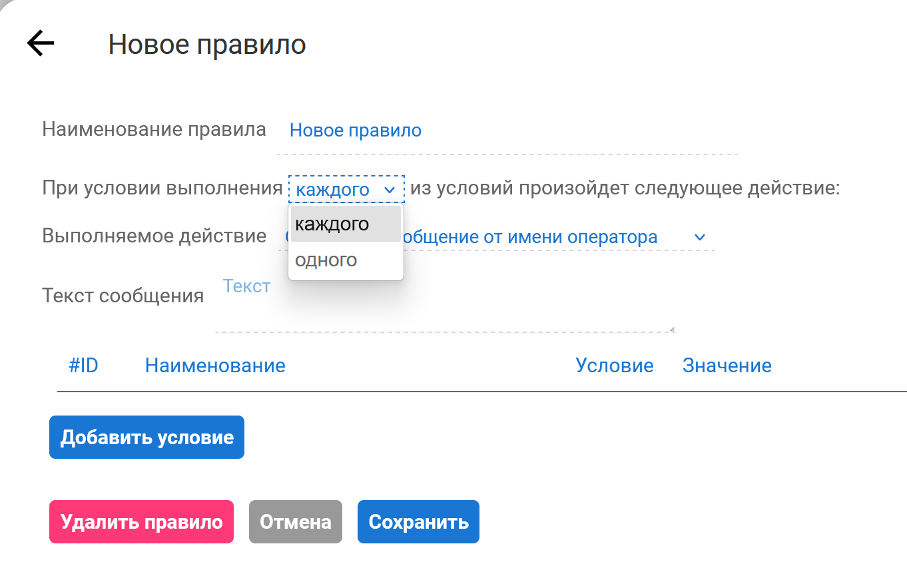Click the chevron of the action dropdown
The width and height of the screenshot is (907, 588).
point(699,237)
